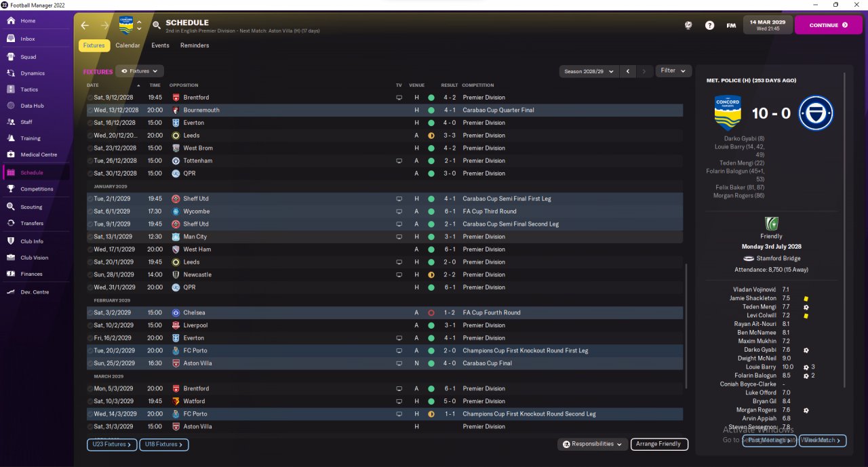Click the 14 Mar 2029 date button
The image size is (868, 467).
pos(767,25)
